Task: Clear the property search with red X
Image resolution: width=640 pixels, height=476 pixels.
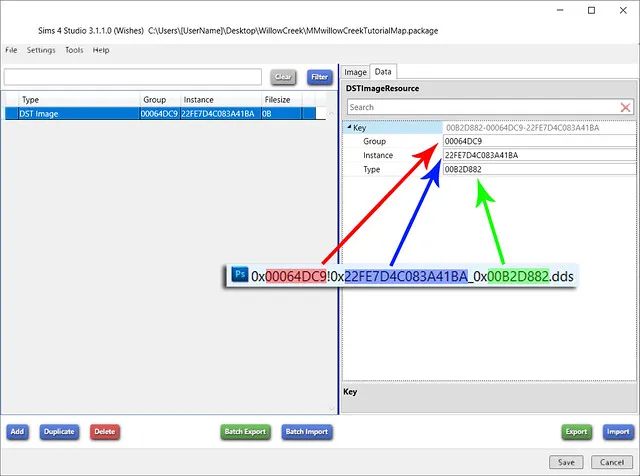Action: tap(625, 107)
